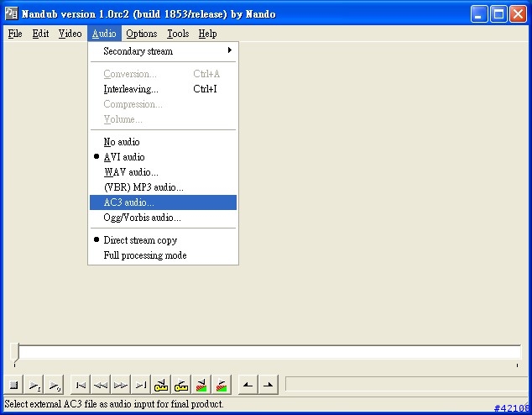Close the Nandub window
This screenshot has height=415, width=532.
(x=518, y=14)
